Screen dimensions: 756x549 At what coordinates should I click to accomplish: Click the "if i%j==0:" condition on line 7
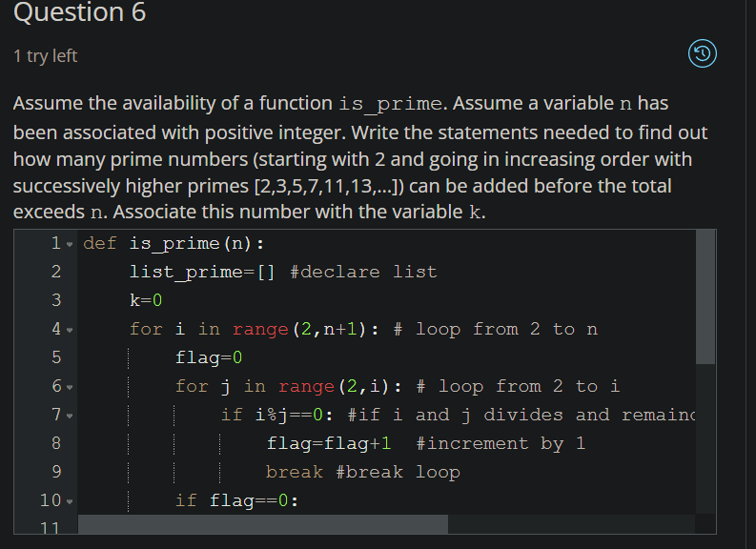point(276,415)
